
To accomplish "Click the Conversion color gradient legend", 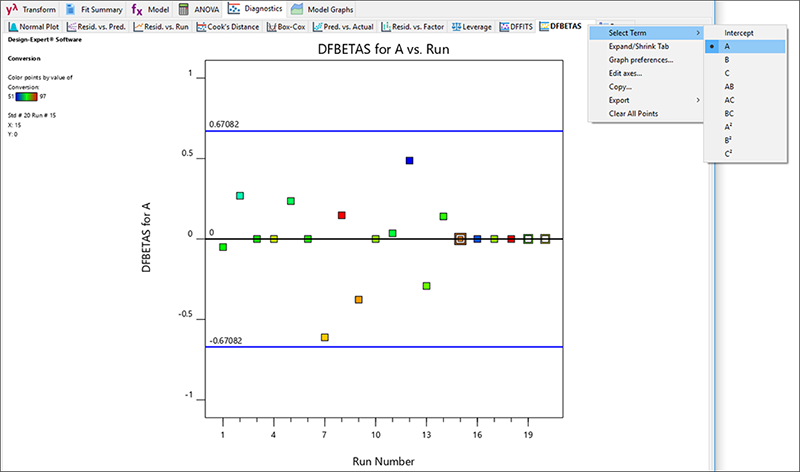I will (x=26, y=96).
